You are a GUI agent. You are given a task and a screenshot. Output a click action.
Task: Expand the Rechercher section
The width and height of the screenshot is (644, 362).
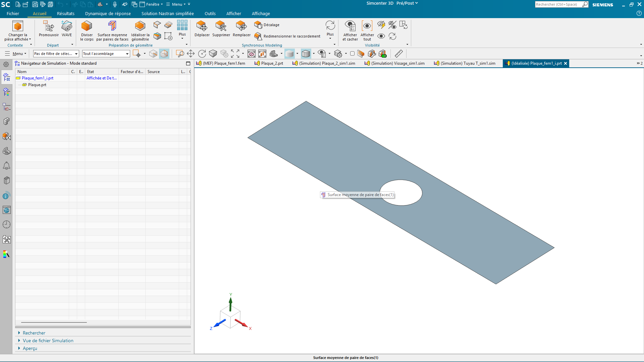point(34,333)
